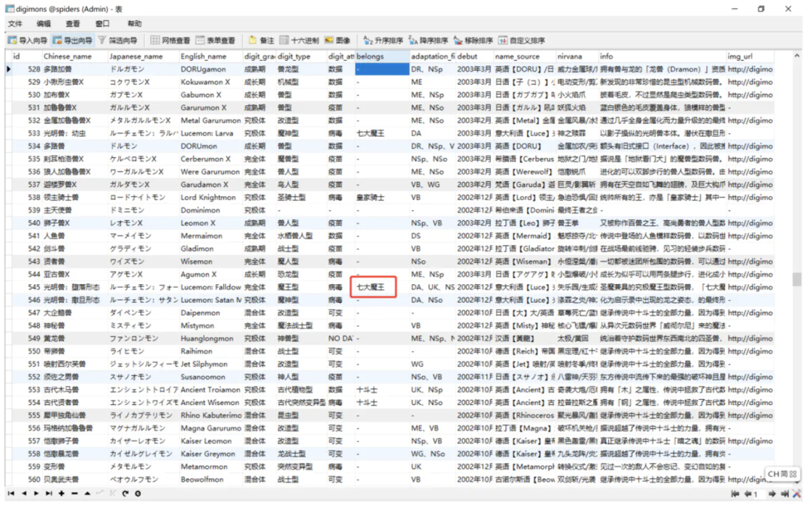Jump to the last record
The height and width of the screenshot is (505, 812).
click(49, 494)
